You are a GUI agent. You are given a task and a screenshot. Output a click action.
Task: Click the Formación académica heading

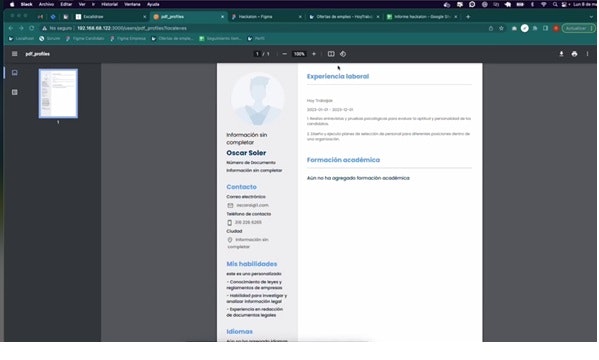[343, 160]
